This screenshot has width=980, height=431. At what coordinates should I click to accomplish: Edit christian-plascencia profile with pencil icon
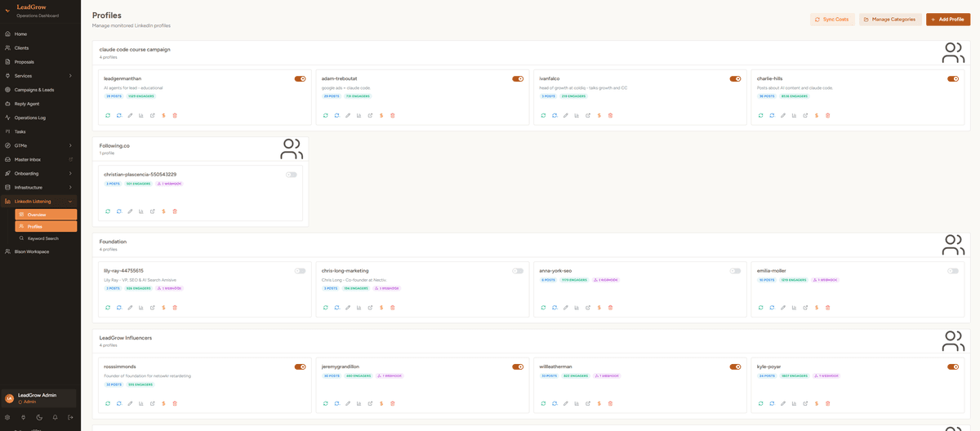coord(130,211)
